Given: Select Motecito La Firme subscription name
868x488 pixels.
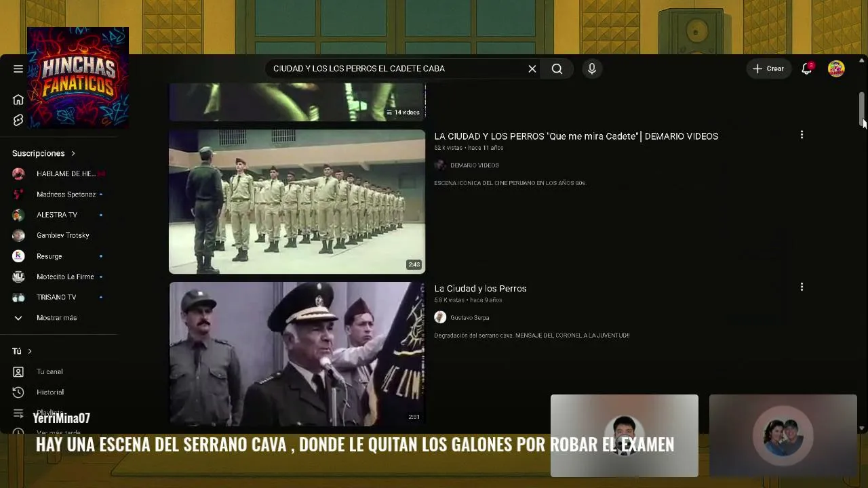Looking at the screenshot, I should coord(65,277).
